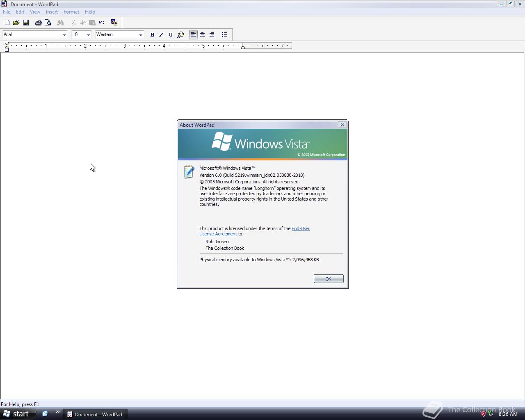Open font color palette icon
Viewport: 525px width, 420px height.
tap(180, 35)
